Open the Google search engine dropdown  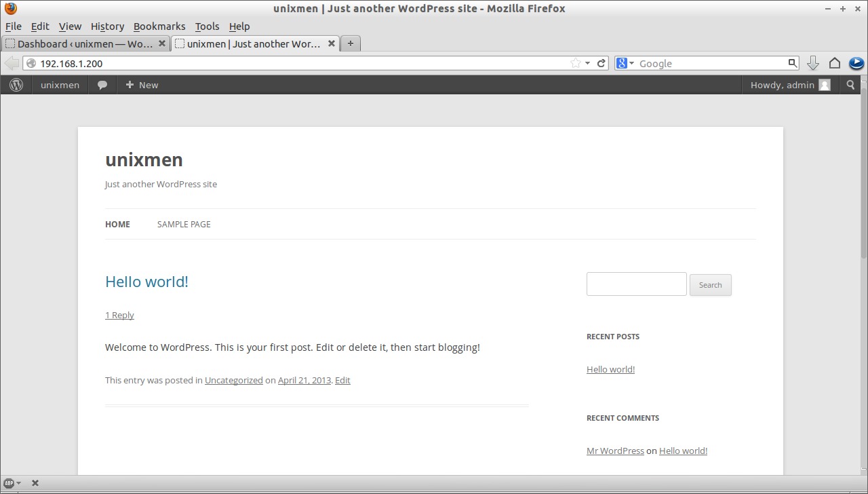(x=625, y=63)
